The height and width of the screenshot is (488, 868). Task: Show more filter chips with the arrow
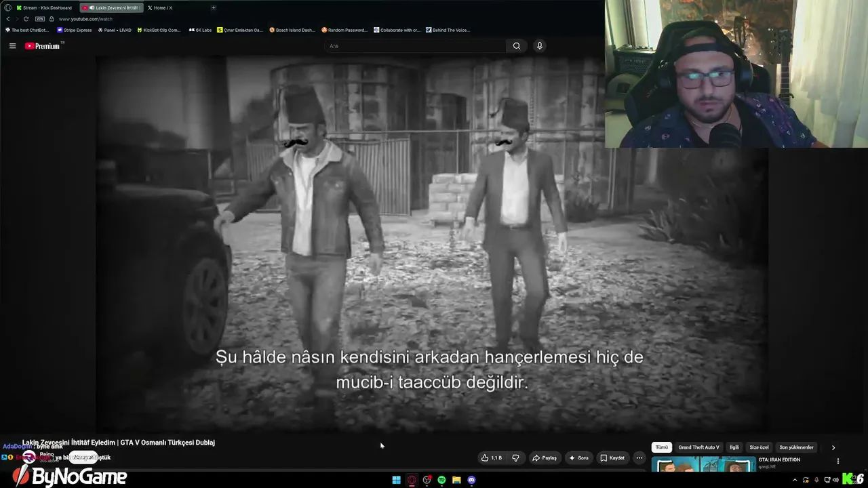coord(833,447)
